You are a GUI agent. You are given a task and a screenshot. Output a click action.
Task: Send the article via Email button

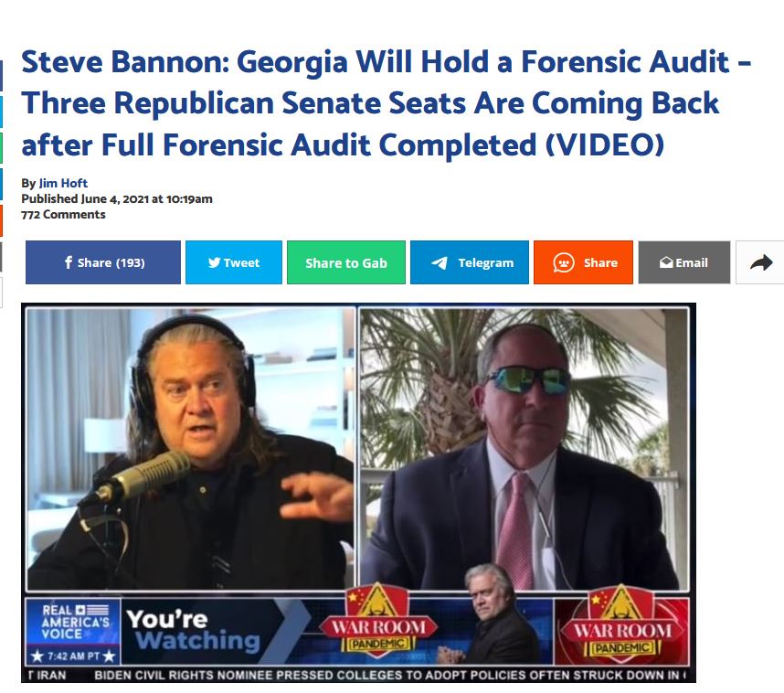(684, 262)
